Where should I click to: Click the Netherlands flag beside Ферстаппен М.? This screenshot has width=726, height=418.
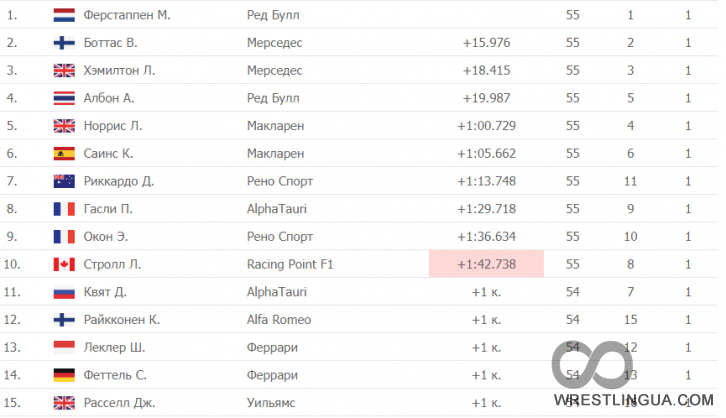click(x=64, y=15)
